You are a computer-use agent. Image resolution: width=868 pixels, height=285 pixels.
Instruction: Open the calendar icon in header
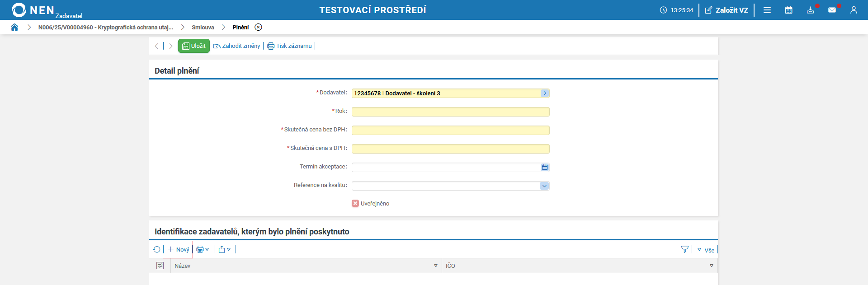click(x=788, y=10)
